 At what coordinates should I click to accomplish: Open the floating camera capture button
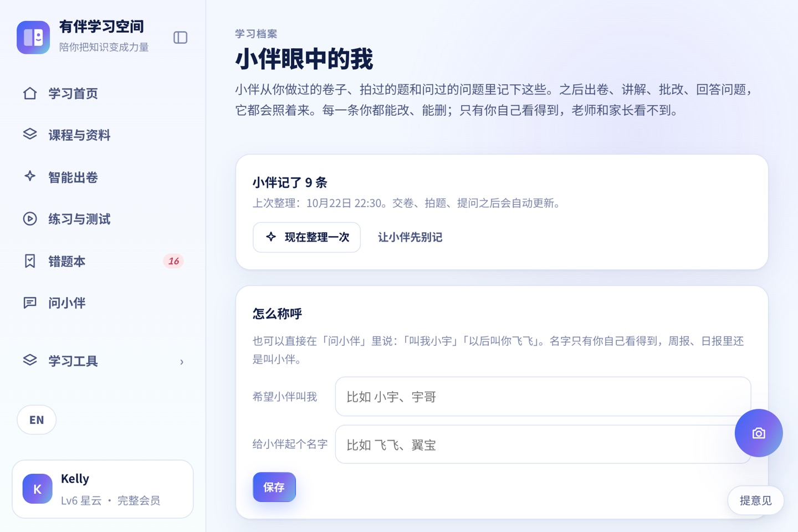759,433
